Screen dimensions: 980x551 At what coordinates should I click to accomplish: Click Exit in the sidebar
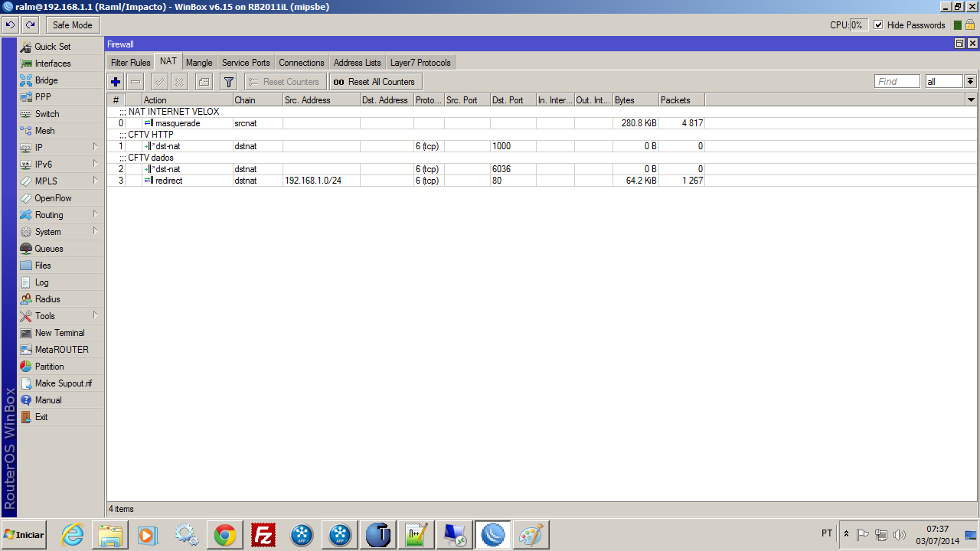click(41, 417)
